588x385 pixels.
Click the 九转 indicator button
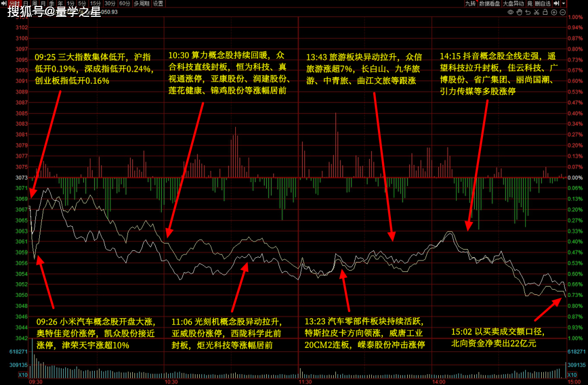tap(470, 3)
